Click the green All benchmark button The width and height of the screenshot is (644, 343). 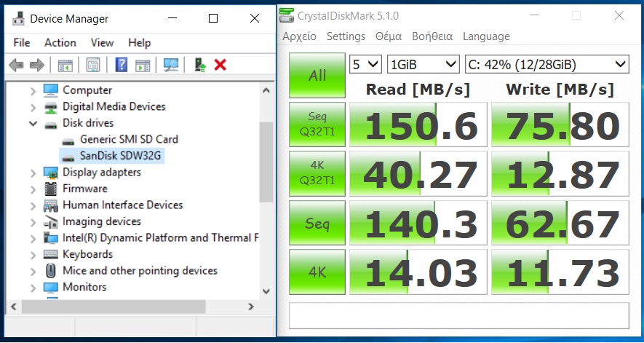pyautogui.click(x=317, y=75)
